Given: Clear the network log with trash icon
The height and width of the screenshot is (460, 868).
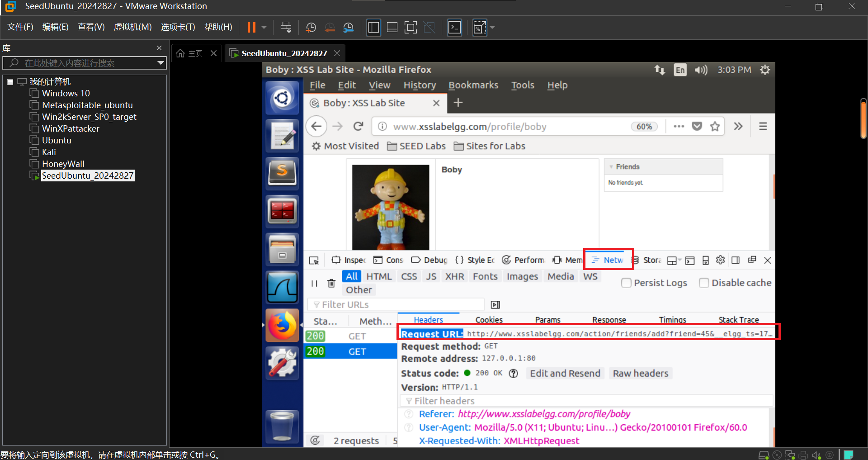Looking at the screenshot, I should (x=331, y=283).
